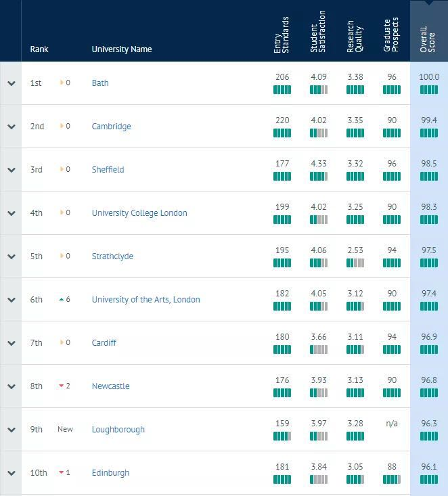448x496 pixels.
Task: Sort by Graduate Prospects column
Action: (391, 35)
